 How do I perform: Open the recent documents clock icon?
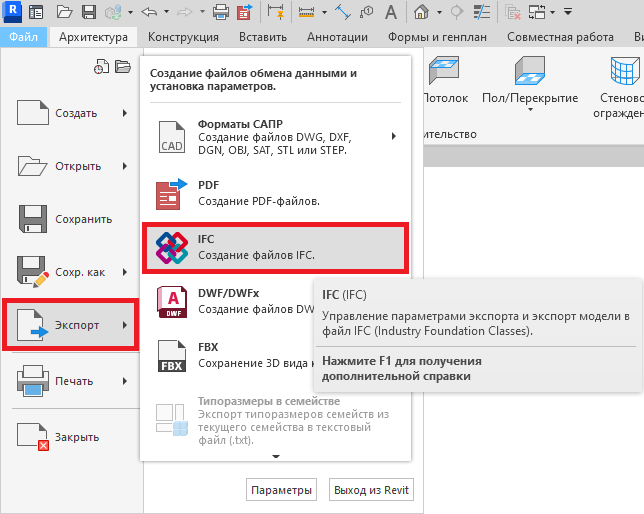click(101, 66)
